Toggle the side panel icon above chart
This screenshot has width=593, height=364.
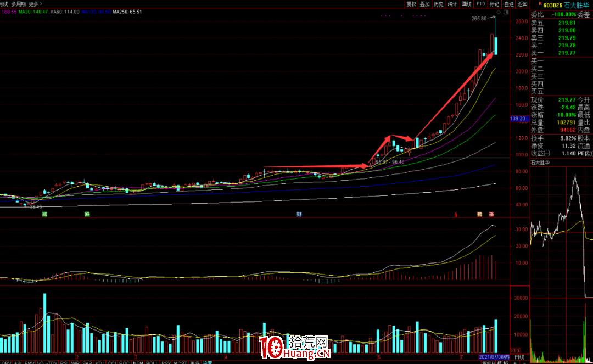point(506,13)
